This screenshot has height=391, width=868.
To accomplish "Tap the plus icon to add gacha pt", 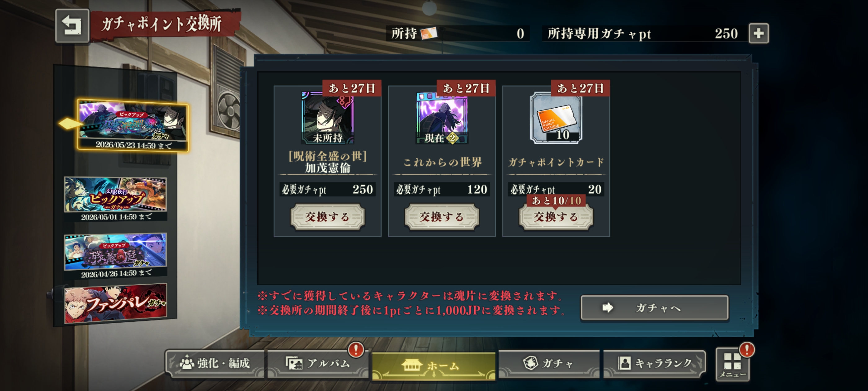I will coord(759,34).
